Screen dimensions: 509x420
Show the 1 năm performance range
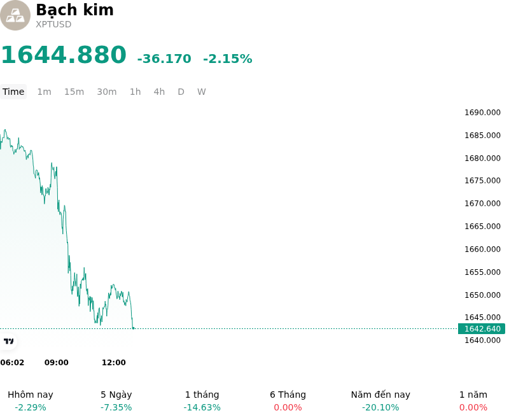473,401
